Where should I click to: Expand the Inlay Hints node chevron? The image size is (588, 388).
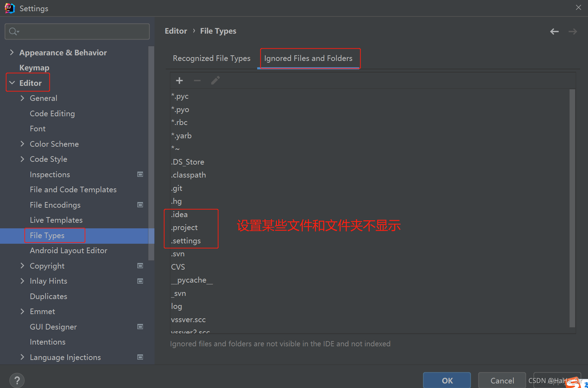pyautogui.click(x=22, y=281)
